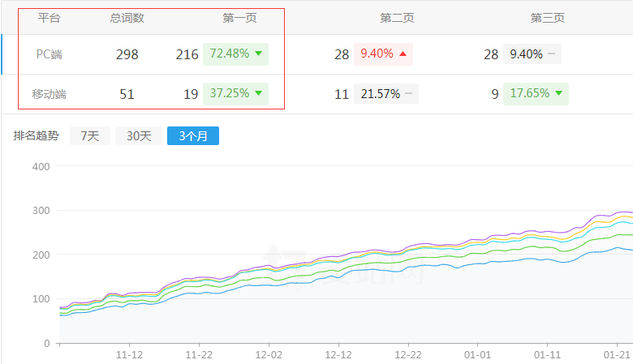Select the 移动端 platform row
633x364 pixels.
click(x=50, y=94)
